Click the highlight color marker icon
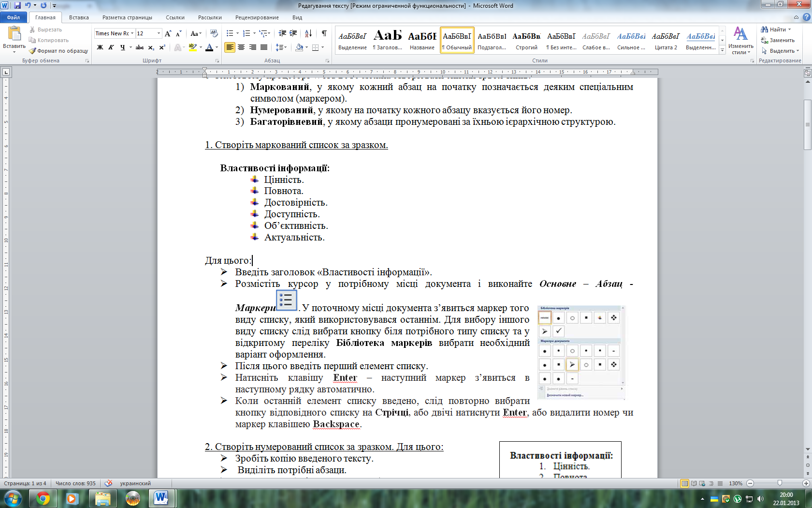The height and width of the screenshot is (508, 812). click(x=192, y=47)
